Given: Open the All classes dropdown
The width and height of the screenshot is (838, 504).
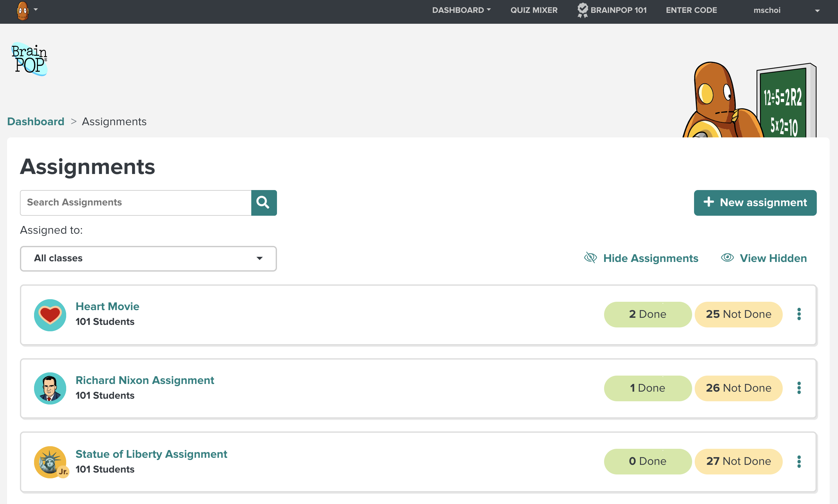Looking at the screenshot, I should 148,258.
